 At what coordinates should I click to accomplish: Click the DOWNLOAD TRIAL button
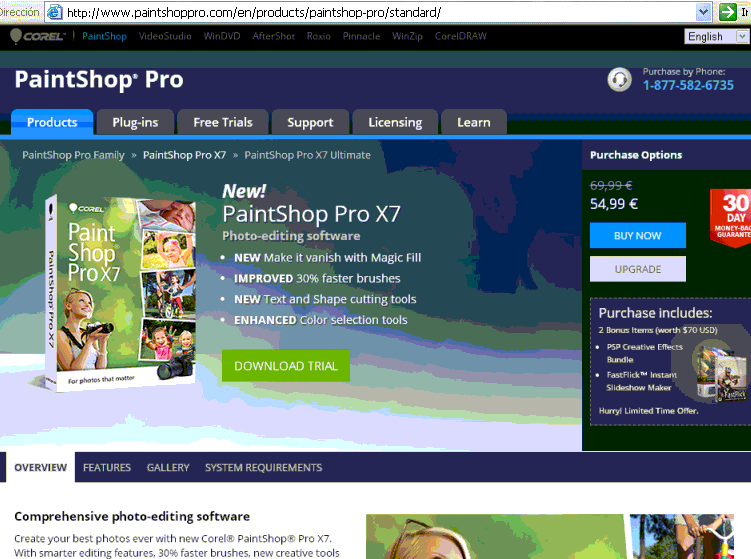click(286, 366)
